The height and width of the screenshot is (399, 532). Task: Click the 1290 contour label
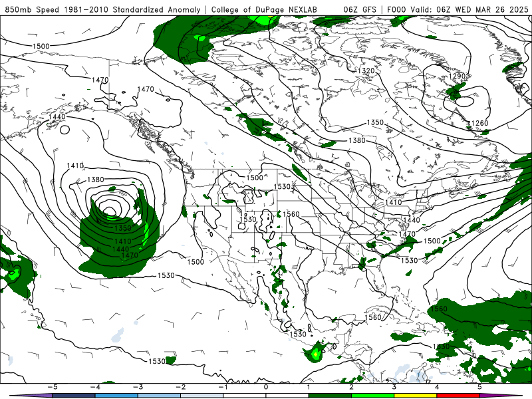pos(457,76)
